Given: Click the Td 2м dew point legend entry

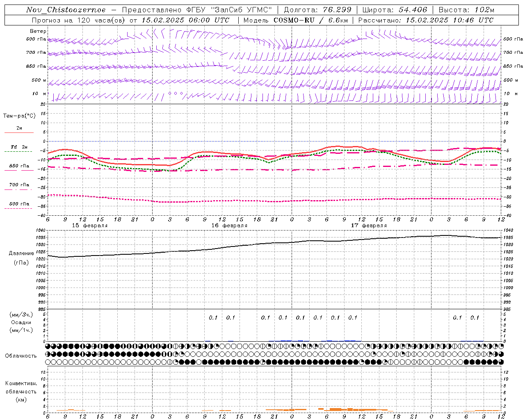Looking at the screenshot, I should [19, 147].
